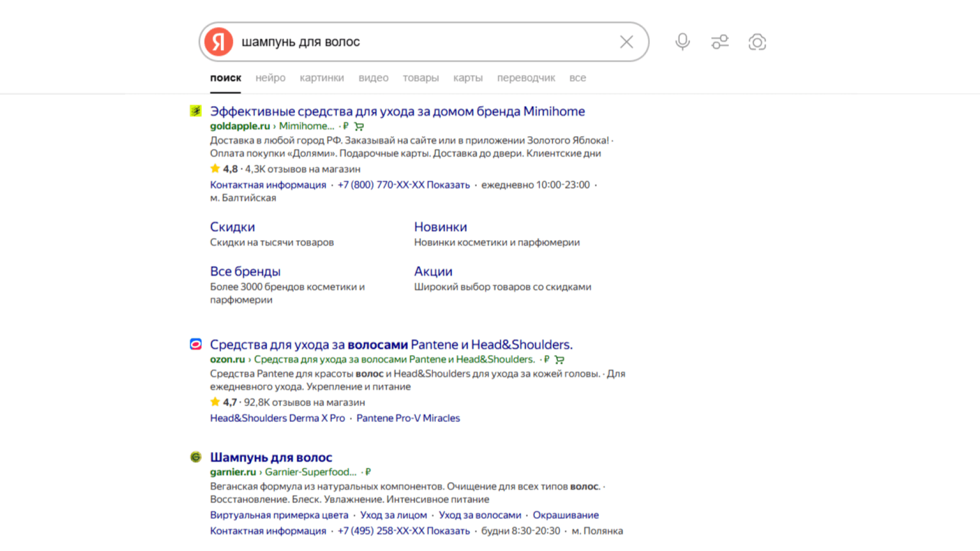
Task: Clear the search query with X
Action: (626, 42)
